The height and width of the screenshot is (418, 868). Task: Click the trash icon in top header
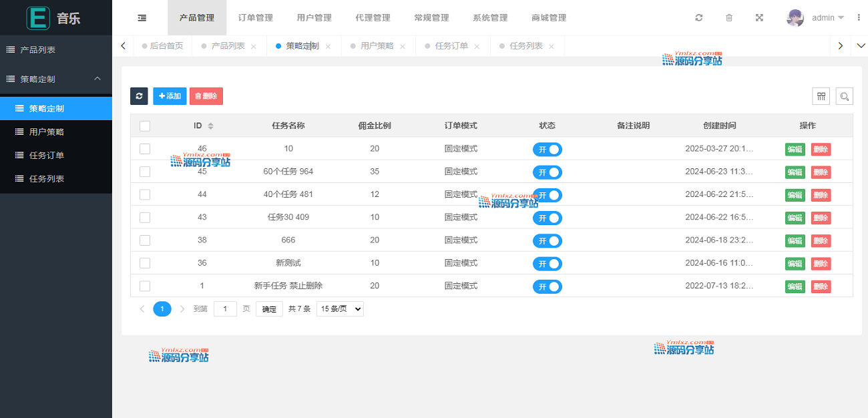[x=729, y=18]
